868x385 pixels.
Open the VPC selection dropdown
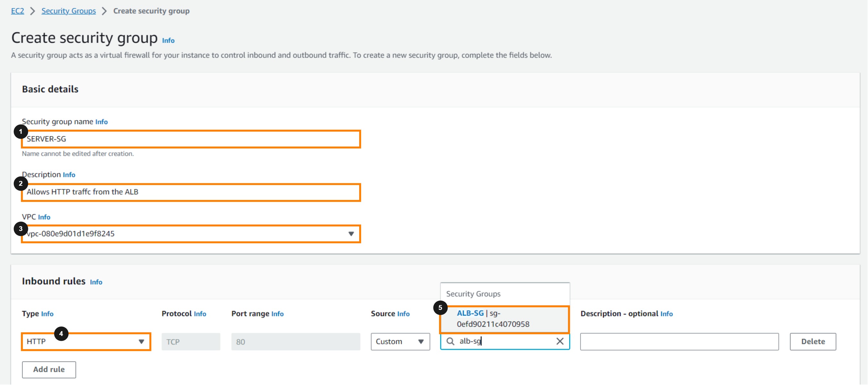click(191, 234)
